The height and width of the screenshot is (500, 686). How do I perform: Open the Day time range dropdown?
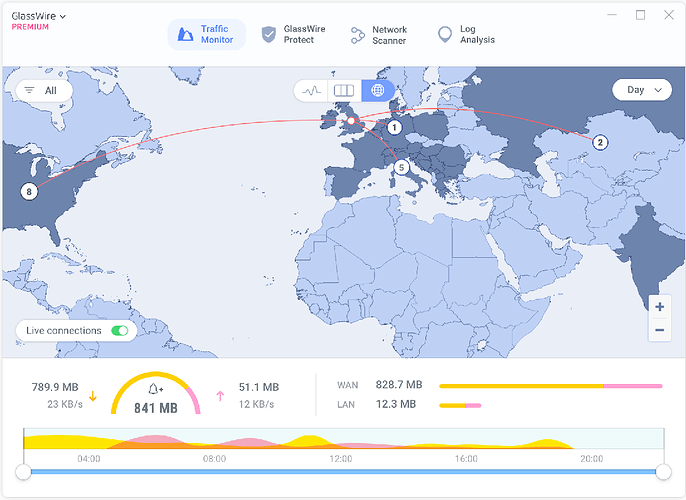642,90
